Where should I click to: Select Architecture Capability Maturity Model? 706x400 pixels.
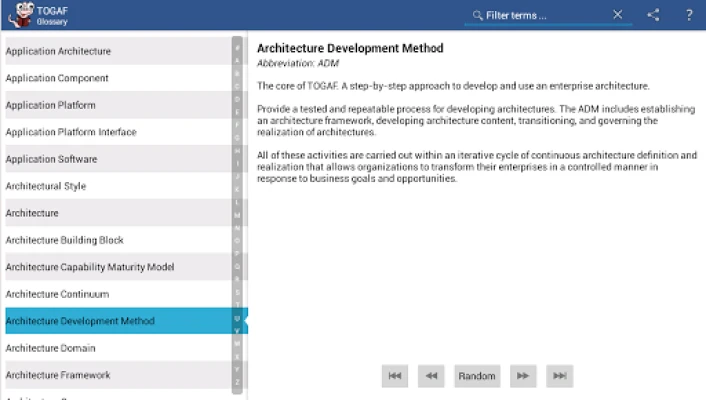pyautogui.click(x=115, y=267)
